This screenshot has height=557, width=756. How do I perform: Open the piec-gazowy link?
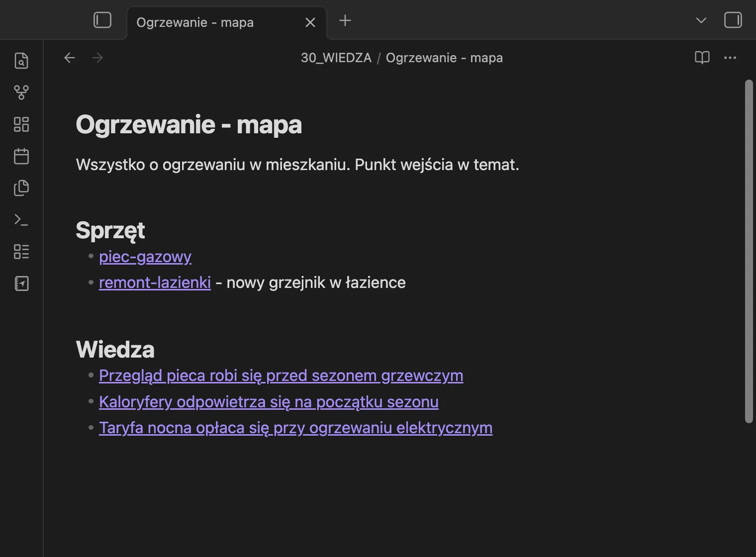click(145, 257)
